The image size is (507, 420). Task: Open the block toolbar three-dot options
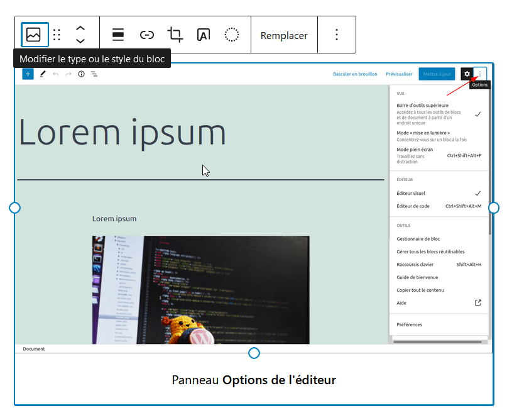click(x=337, y=35)
